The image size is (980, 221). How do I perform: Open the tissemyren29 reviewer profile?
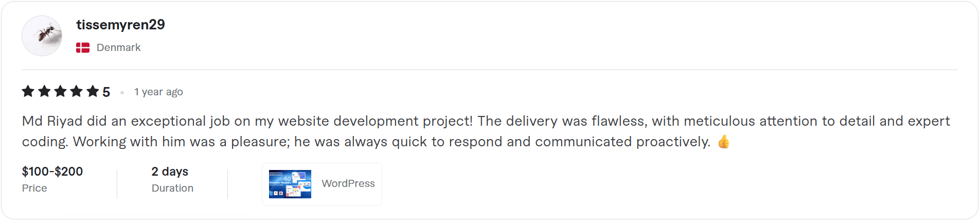click(120, 25)
